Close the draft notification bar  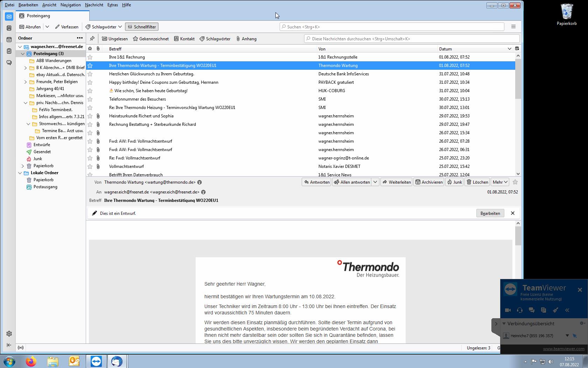pos(513,213)
